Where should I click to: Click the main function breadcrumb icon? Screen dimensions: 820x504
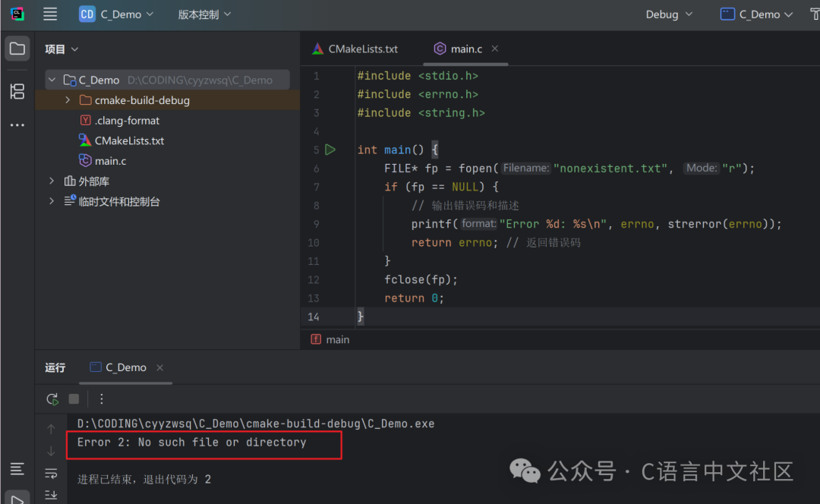tap(316, 339)
